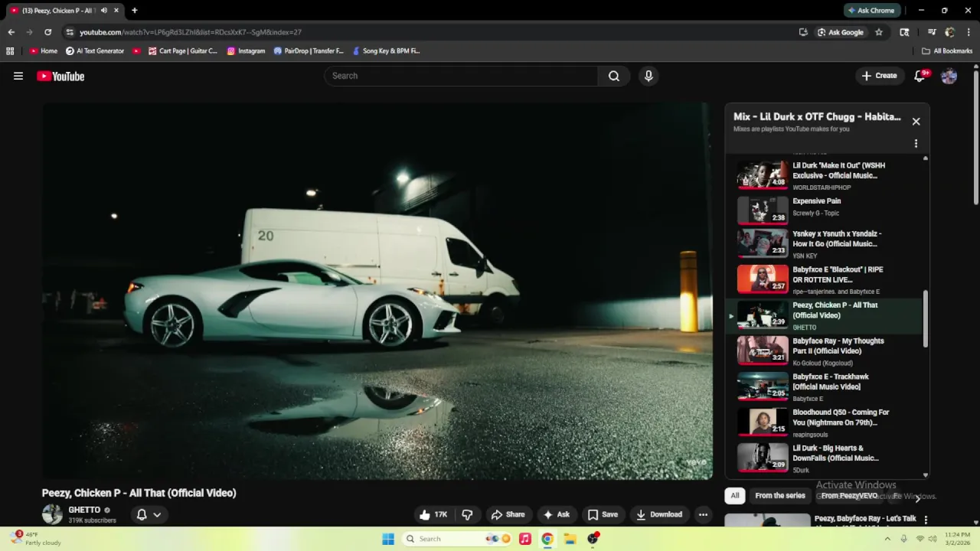Expand subscription notification bell dropdown

click(x=149, y=514)
